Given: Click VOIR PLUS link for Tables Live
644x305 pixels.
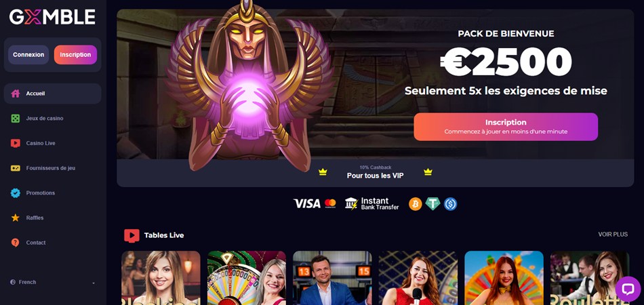Looking at the screenshot, I should [x=613, y=235].
